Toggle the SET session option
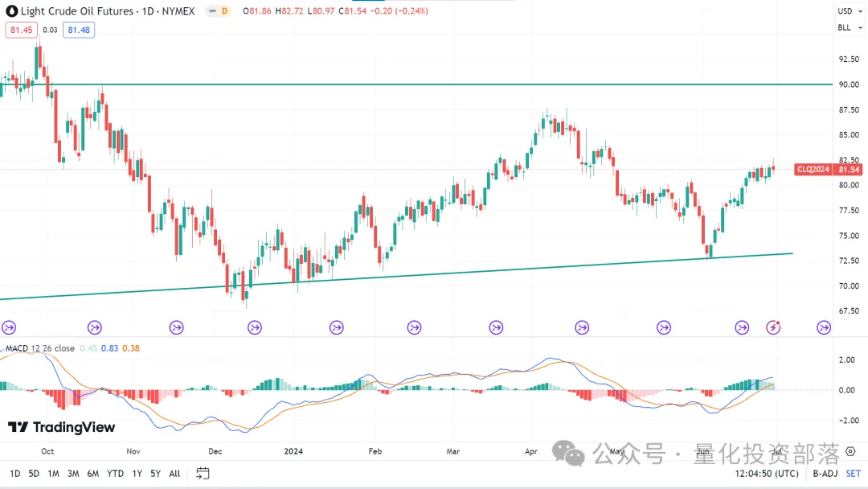 pos(853,474)
